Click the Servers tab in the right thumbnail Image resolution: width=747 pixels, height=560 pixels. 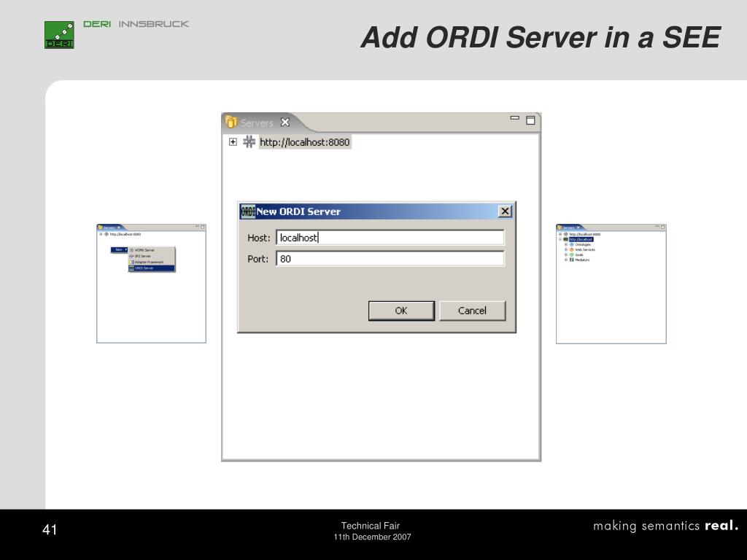pos(569,227)
